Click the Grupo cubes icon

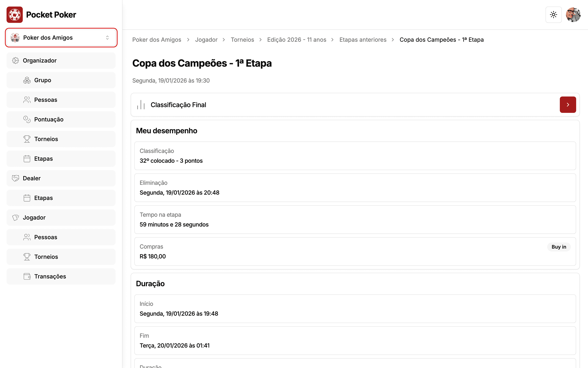click(x=27, y=80)
